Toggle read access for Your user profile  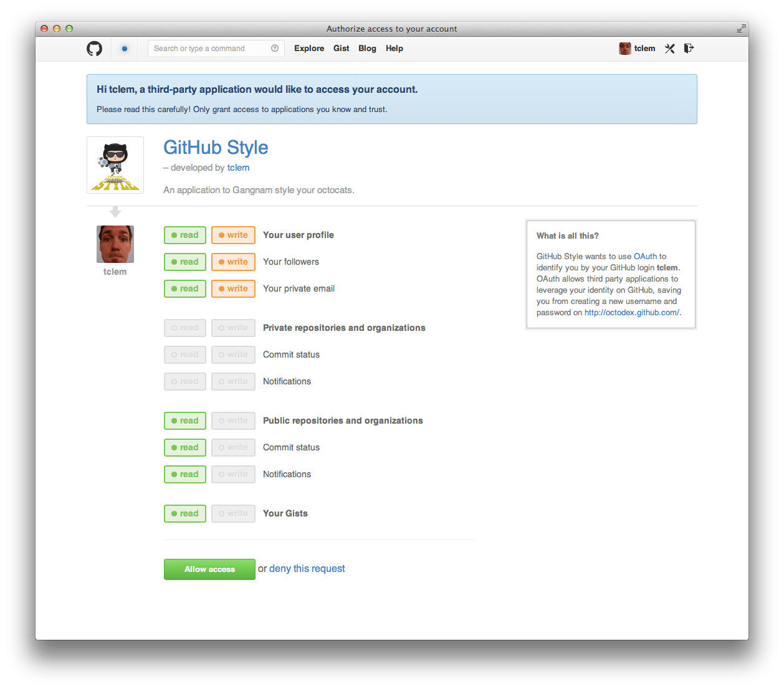click(185, 235)
